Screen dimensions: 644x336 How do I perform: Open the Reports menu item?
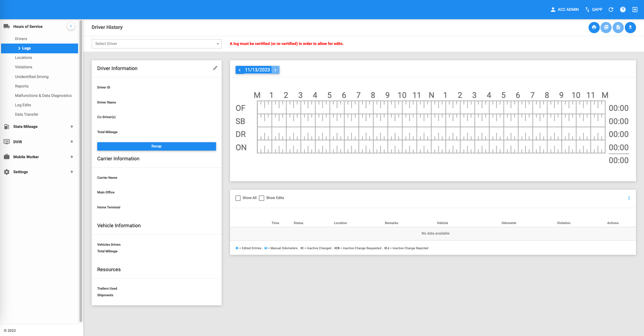pos(22,86)
